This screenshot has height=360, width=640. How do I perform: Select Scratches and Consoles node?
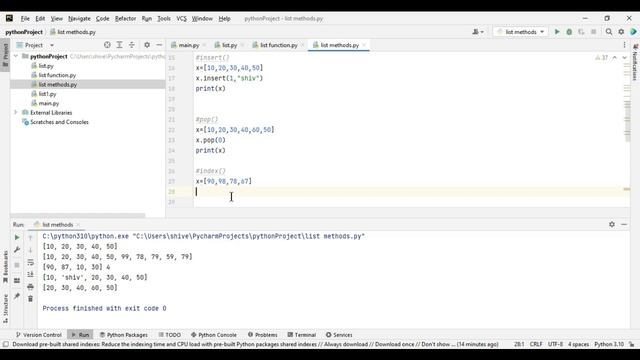click(x=59, y=122)
